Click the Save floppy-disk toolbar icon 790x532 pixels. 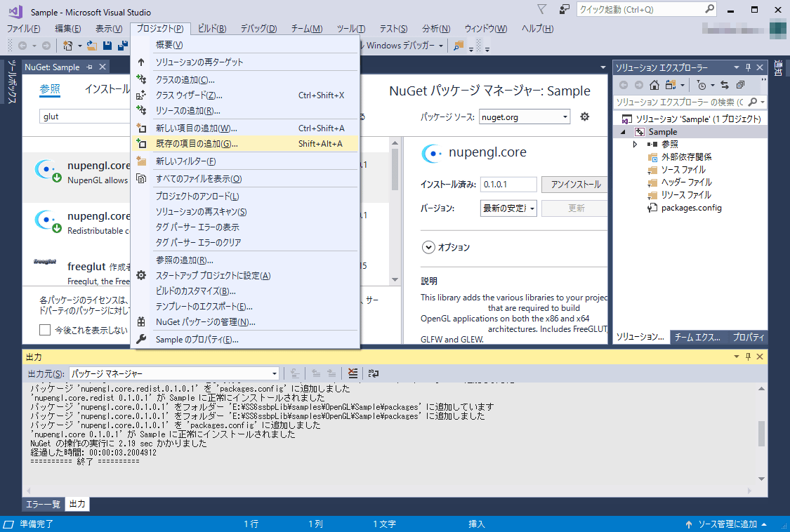[x=107, y=46]
